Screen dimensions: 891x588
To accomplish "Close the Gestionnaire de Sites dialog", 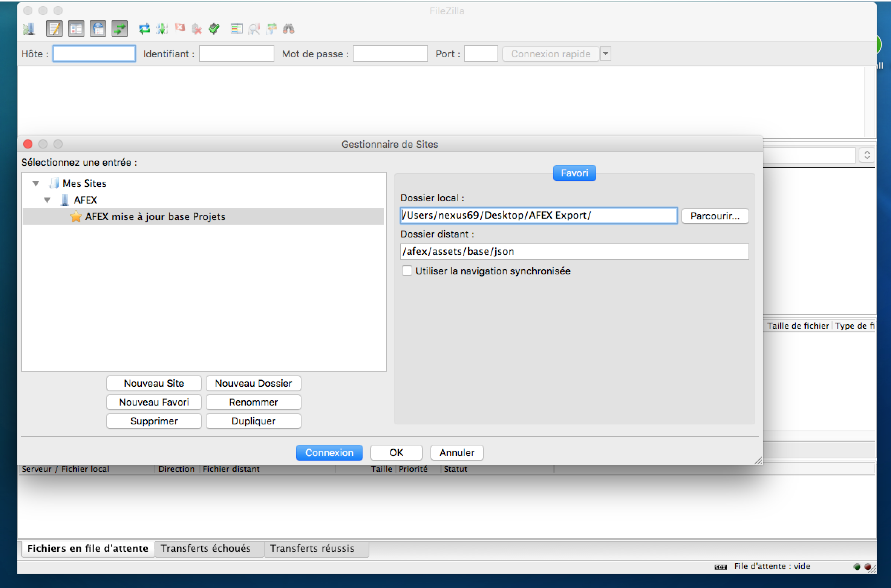I will click(x=28, y=144).
